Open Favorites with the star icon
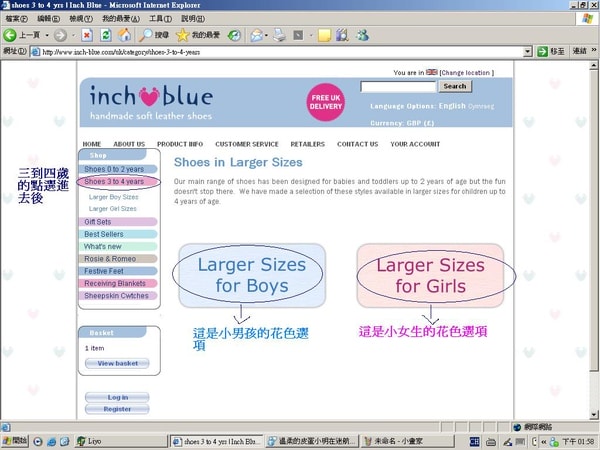The width and height of the screenshot is (600, 450). [x=183, y=35]
